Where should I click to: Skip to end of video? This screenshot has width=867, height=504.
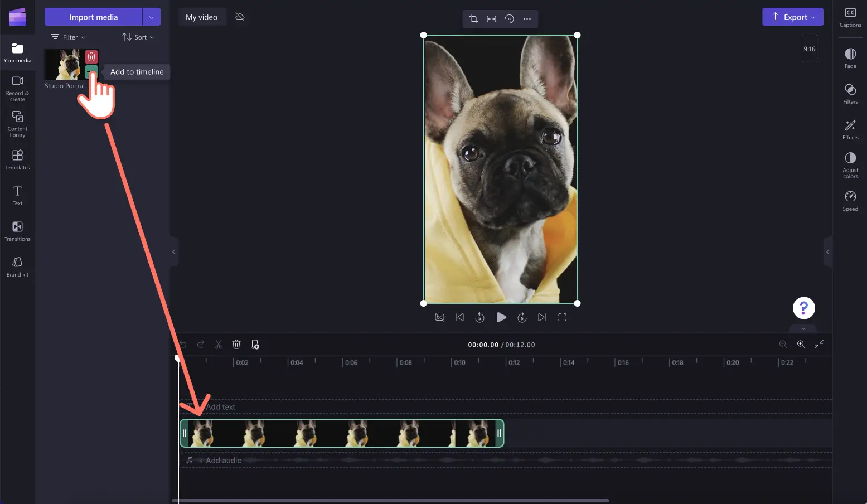(x=542, y=317)
